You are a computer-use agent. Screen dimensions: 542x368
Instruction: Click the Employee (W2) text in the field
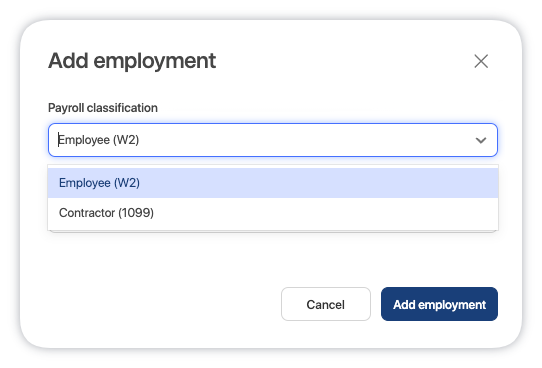tap(99, 140)
